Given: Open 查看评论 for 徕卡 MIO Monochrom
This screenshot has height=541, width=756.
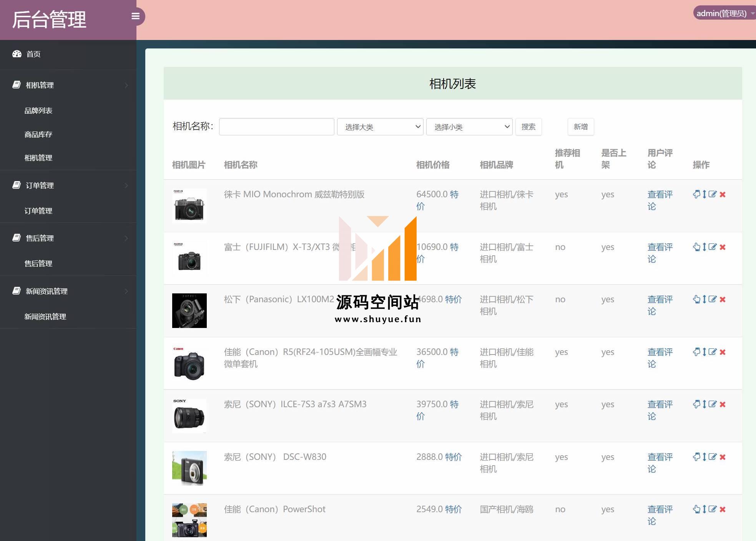Looking at the screenshot, I should tap(660, 200).
